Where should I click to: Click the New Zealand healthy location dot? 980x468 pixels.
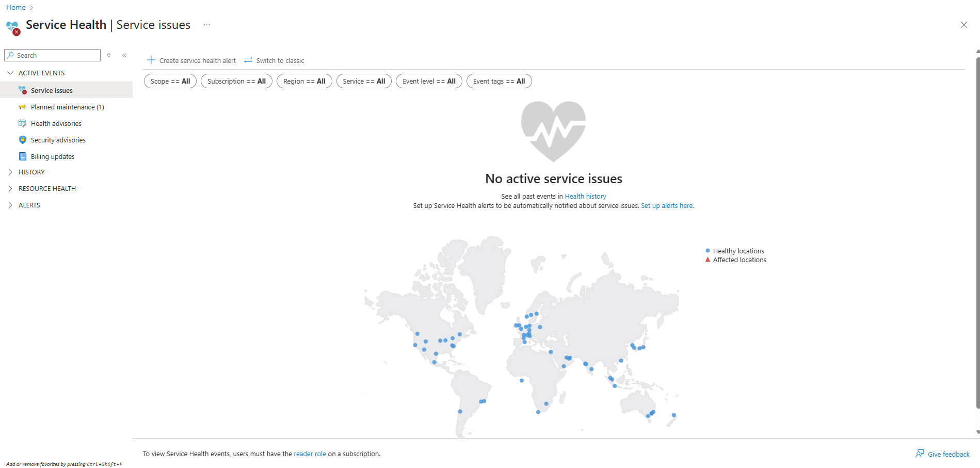pyautogui.click(x=673, y=415)
